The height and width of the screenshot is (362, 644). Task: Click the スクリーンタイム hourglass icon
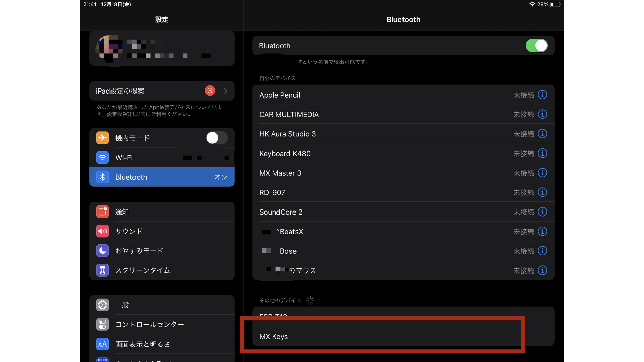point(102,270)
